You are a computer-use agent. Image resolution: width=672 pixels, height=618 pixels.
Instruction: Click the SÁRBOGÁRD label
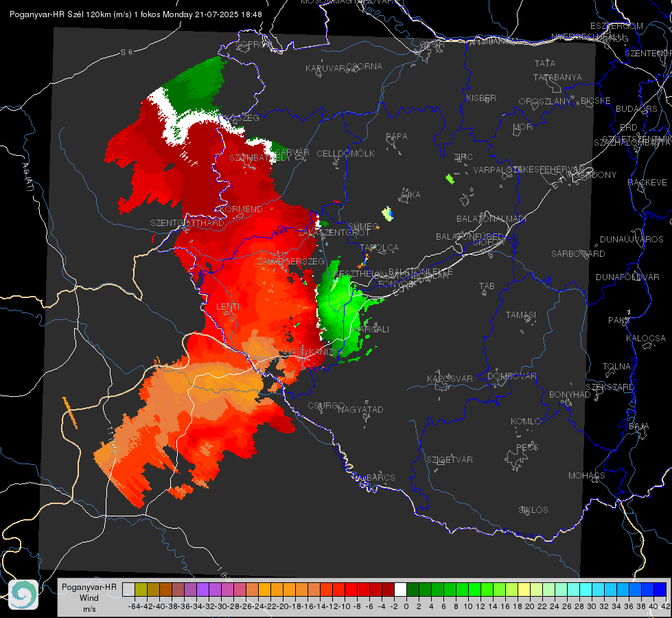(x=578, y=254)
